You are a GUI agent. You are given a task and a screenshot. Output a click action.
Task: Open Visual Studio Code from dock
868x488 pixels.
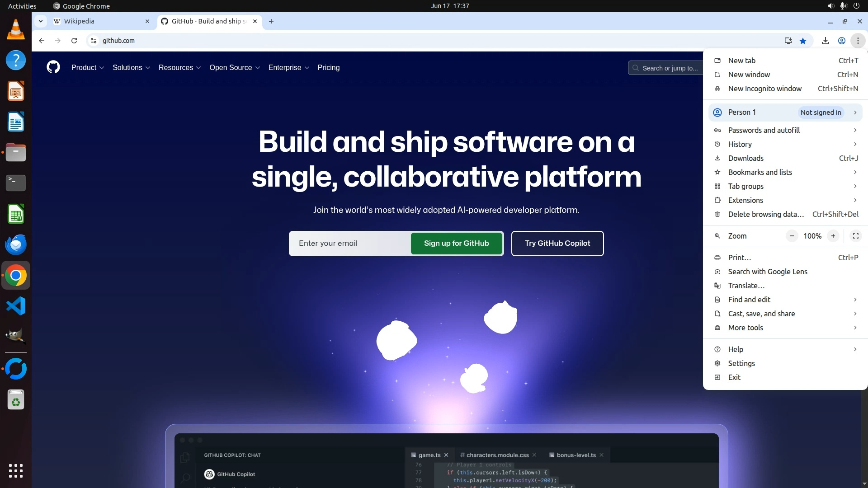(16, 306)
